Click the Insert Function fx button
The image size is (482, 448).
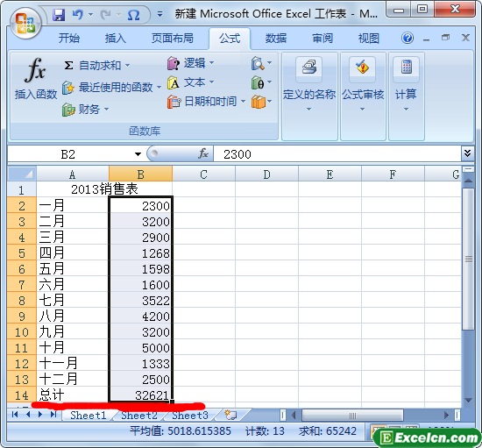(x=36, y=79)
